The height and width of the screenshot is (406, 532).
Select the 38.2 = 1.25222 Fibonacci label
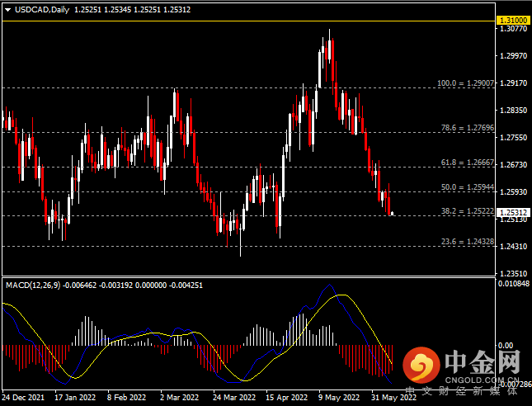click(x=468, y=211)
